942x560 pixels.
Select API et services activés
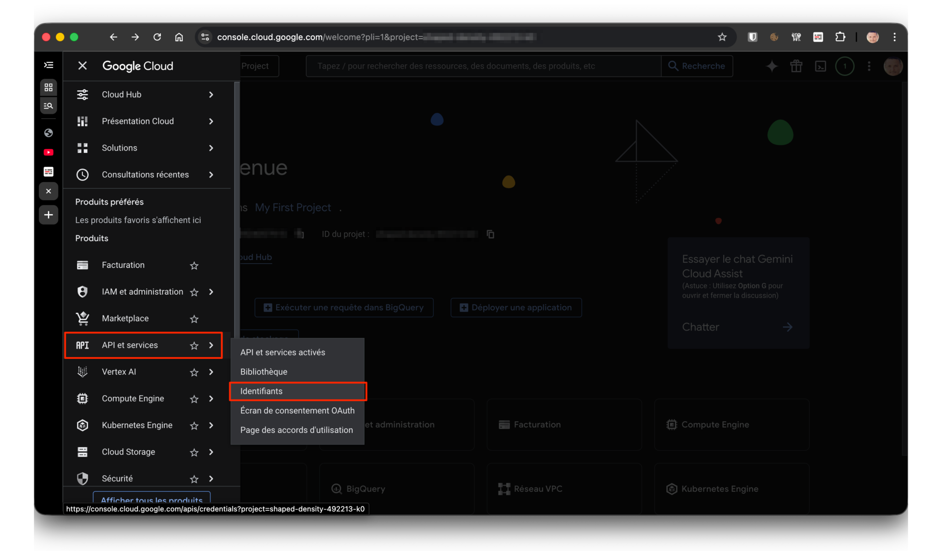[x=297, y=353]
